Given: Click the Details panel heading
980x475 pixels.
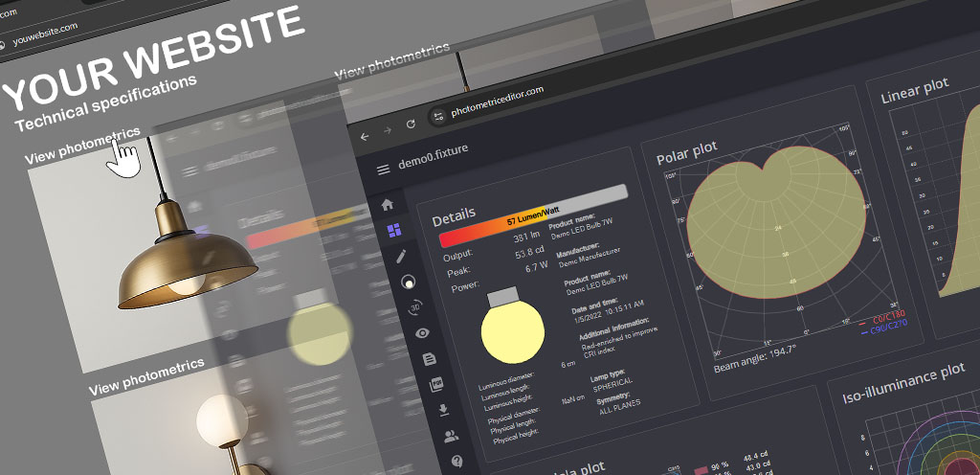Looking at the screenshot, I should click(x=454, y=215).
